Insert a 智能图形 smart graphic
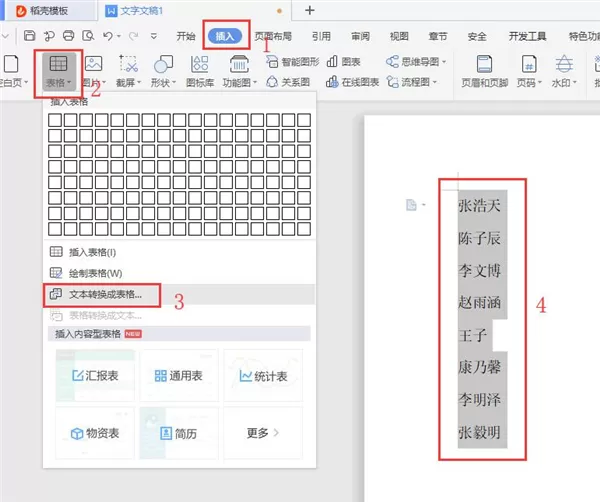 (x=293, y=62)
